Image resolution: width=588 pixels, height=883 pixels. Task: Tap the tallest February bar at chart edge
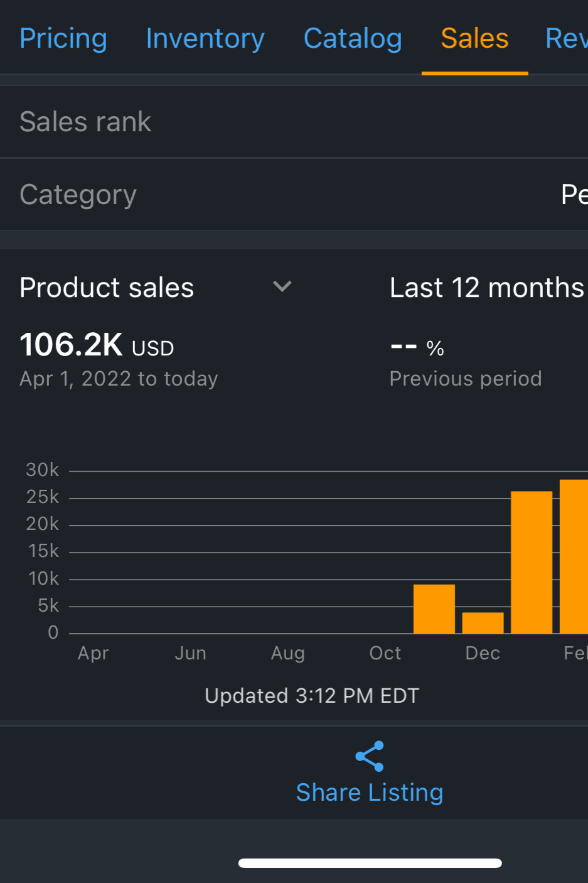(x=574, y=556)
